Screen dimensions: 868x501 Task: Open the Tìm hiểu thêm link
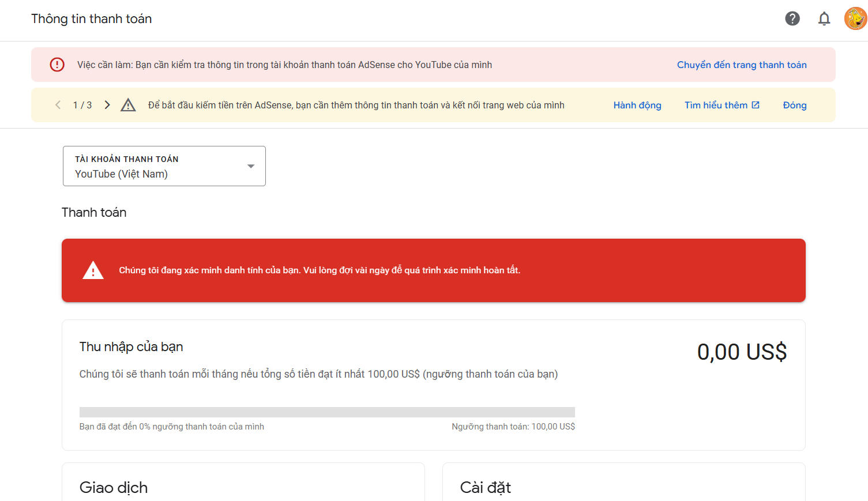[x=716, y=105]
